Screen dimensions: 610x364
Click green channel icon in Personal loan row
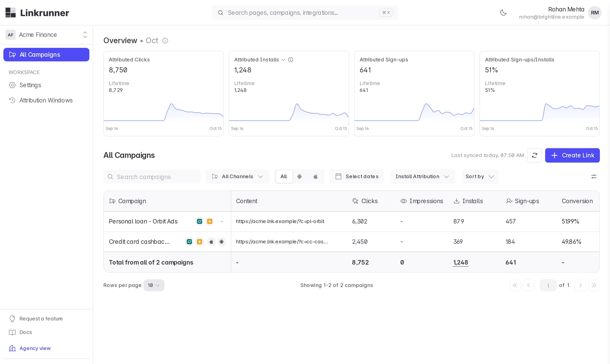point(200,221)
